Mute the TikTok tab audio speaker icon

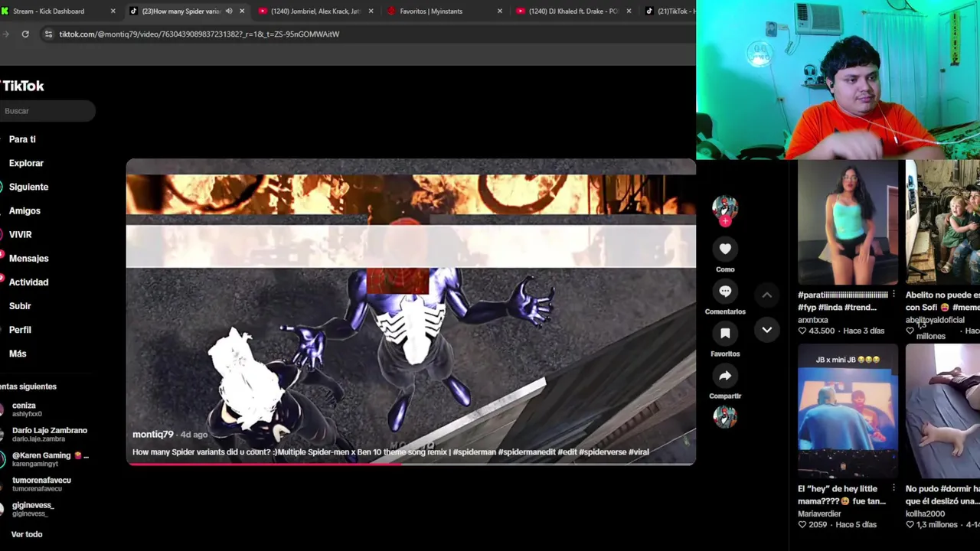[228, 11]
